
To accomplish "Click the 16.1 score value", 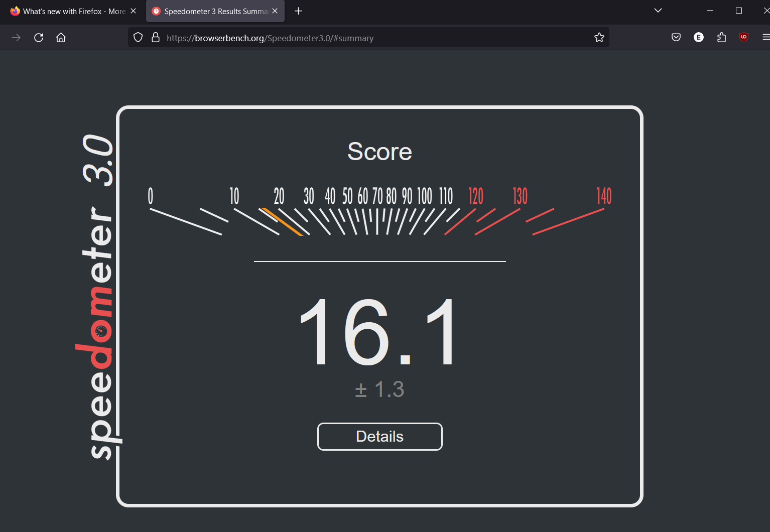I will tap(379, 332).
